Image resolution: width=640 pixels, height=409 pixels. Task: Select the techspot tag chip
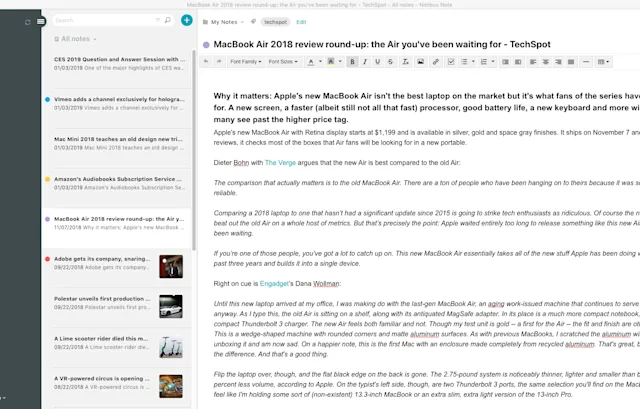coord(276,22)
